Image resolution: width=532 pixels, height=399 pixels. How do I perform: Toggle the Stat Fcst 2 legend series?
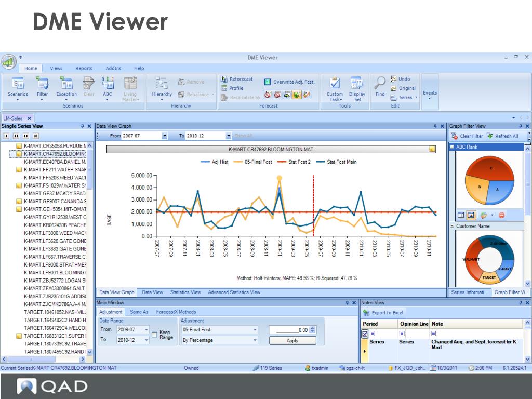click(x=294, y=162)
